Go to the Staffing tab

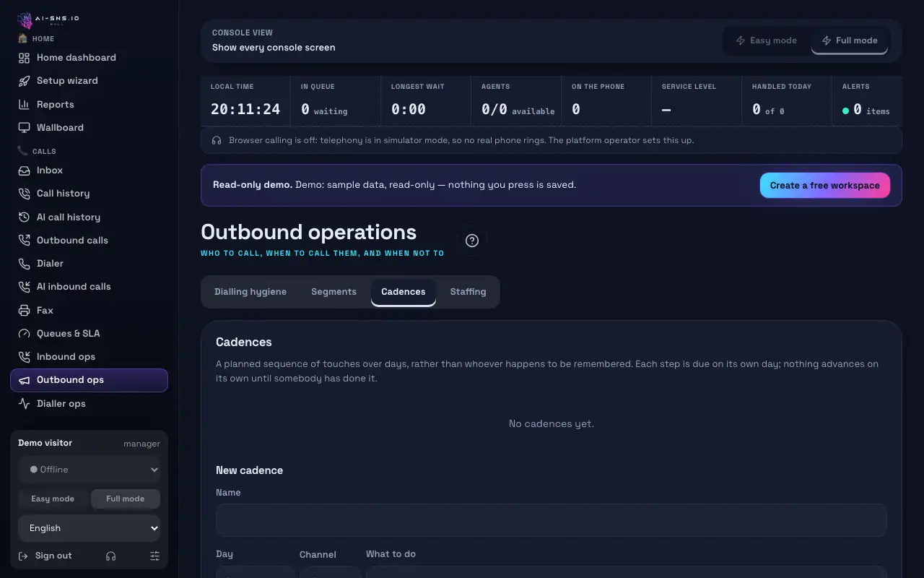pyautogui.click(x=468, y=292)
